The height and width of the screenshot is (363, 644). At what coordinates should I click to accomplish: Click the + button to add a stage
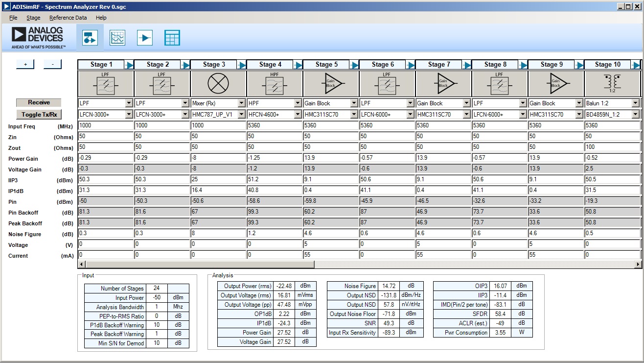[25, 64]
